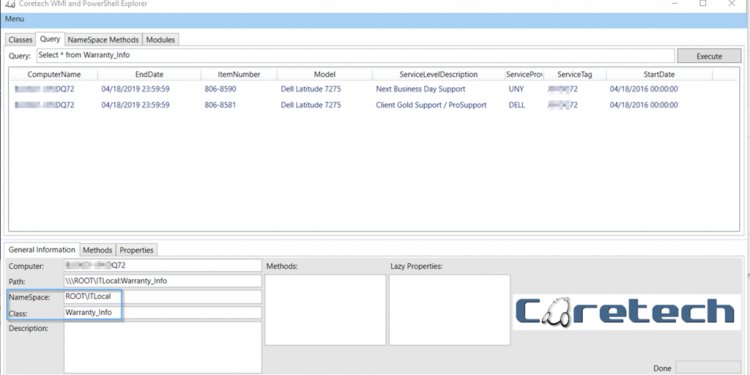This screenshot has height=375, width=750.
Task: Sort by ServiceLevelDescription column header
Action: tap(438, 75)
